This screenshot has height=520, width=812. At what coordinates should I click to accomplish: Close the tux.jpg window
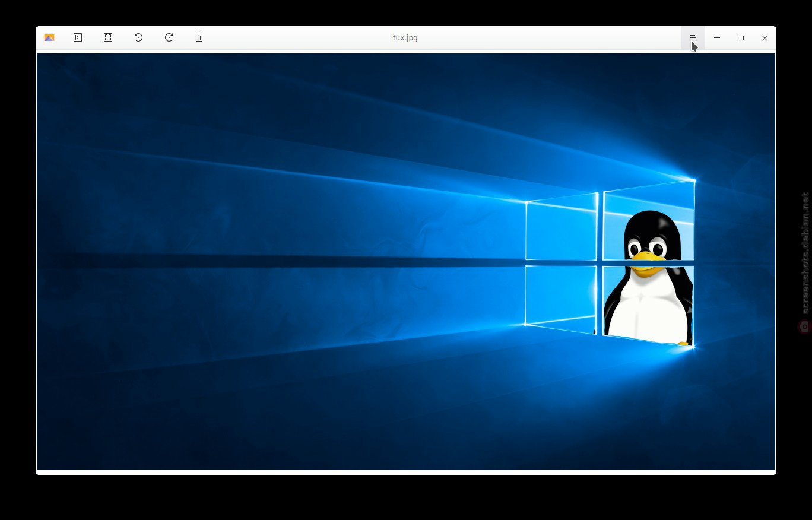[765, 38]
